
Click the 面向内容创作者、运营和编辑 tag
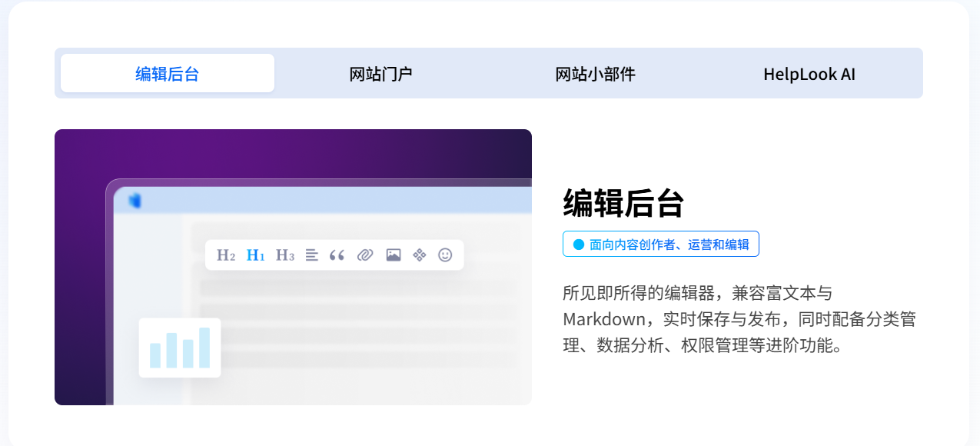(x=661, y=244)
